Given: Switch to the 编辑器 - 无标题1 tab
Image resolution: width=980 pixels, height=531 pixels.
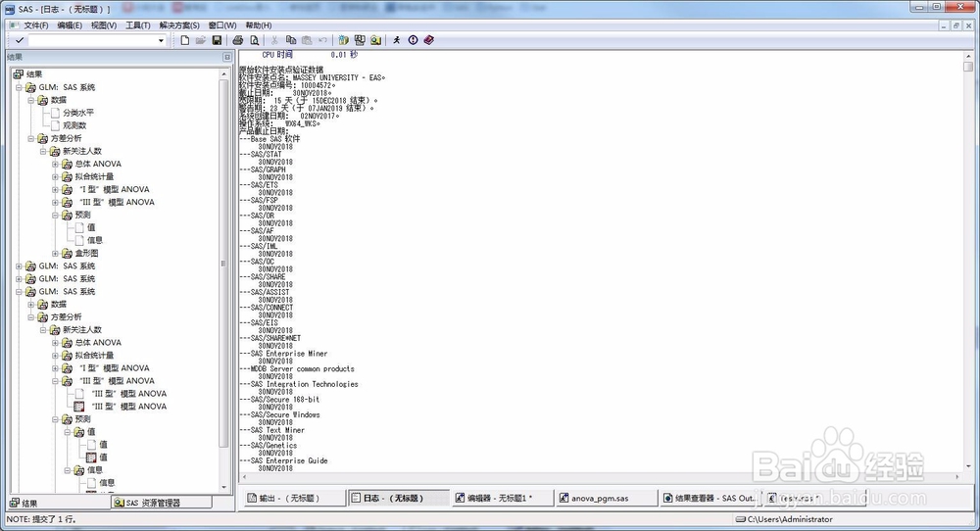Looking at the screenshot, I should [x=503, y=498].
